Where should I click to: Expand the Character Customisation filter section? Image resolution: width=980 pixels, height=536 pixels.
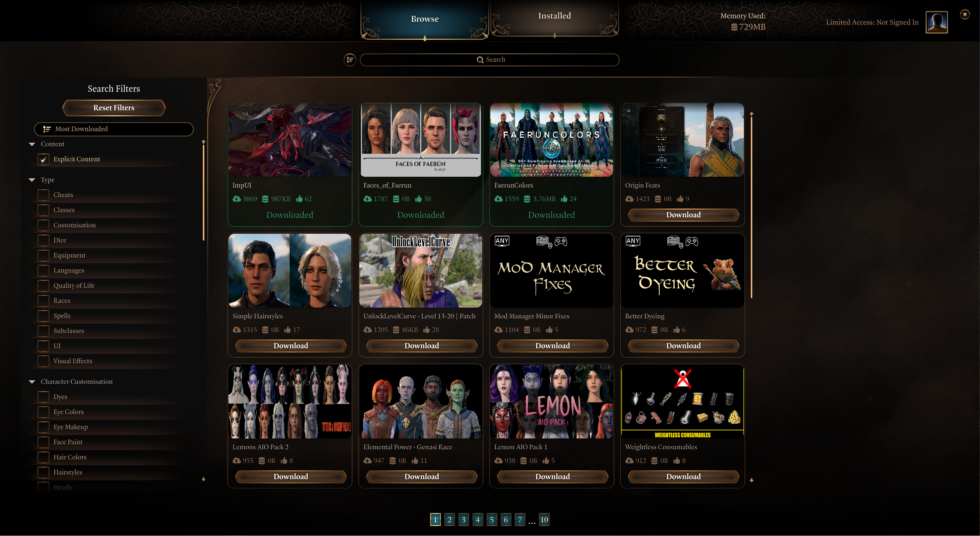click(x=33, y=381)
